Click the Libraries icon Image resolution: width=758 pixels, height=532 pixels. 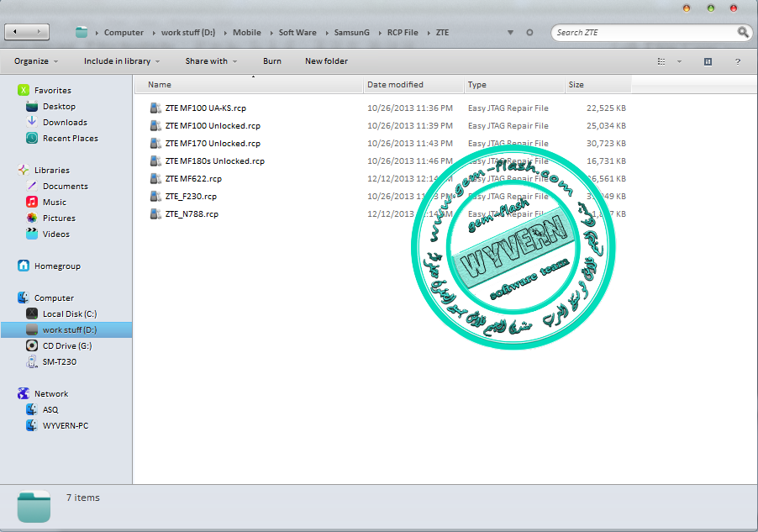(24, 170)
